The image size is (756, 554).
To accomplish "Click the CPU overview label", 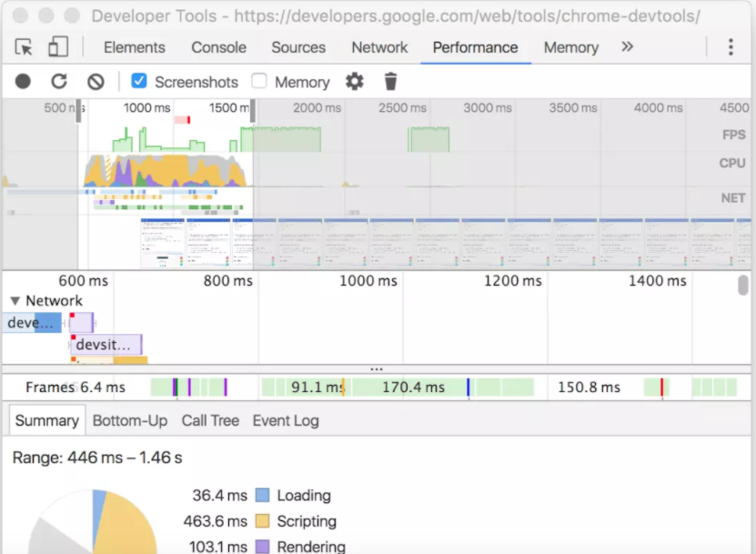I will (732, 163).
